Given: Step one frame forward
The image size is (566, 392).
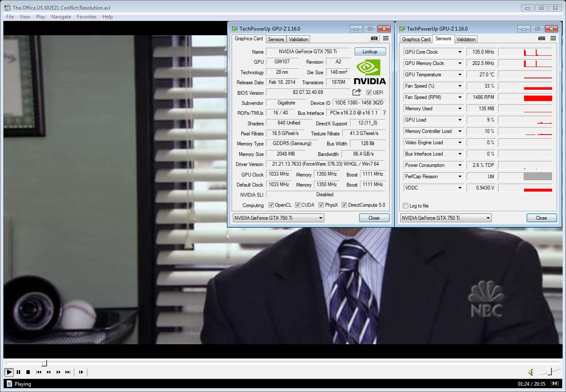Looking at the screenshot, I should pos(81,372).
